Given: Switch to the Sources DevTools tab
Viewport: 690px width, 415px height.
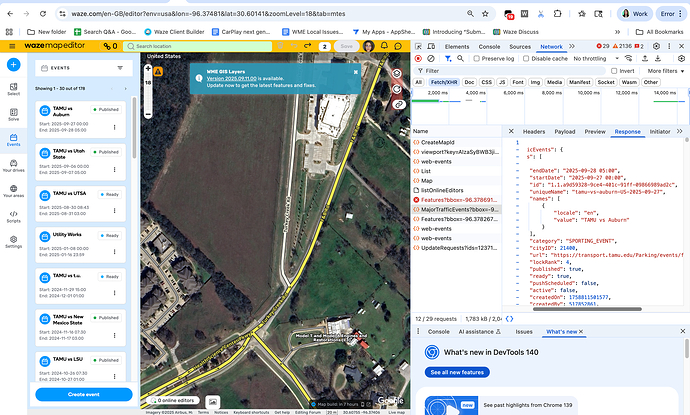Looking at the screenshot, I should click(520, 47).
